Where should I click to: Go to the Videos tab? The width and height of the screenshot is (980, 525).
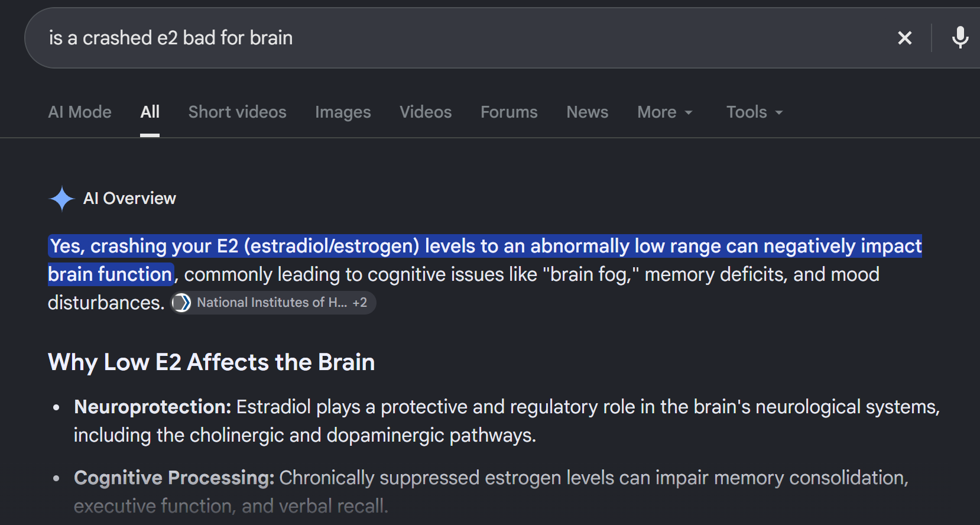point(426,112)
